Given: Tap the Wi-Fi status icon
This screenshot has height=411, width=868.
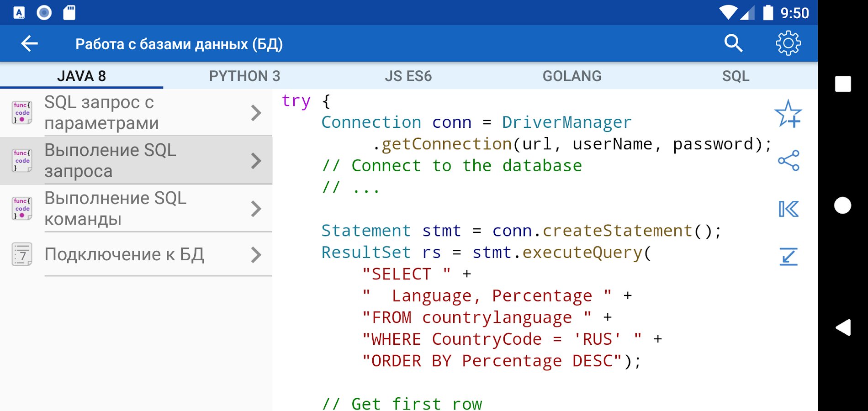Looking at the screenshot, I should click(x=728, y=13).
